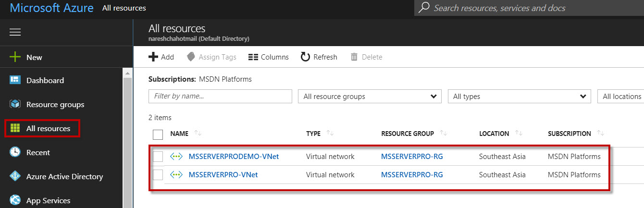Open Dashboard from sidebar icon
The width and height of the screenshot is (644, 208).
(x=15, y=80)
